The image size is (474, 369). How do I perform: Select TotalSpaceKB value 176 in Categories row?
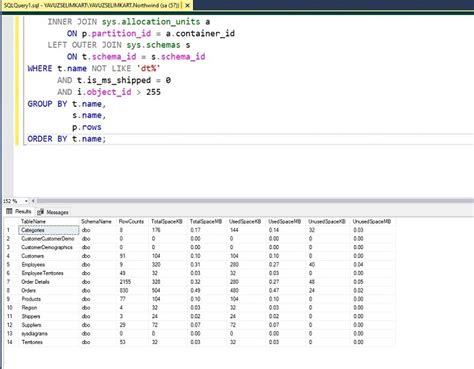click(168, 230)
